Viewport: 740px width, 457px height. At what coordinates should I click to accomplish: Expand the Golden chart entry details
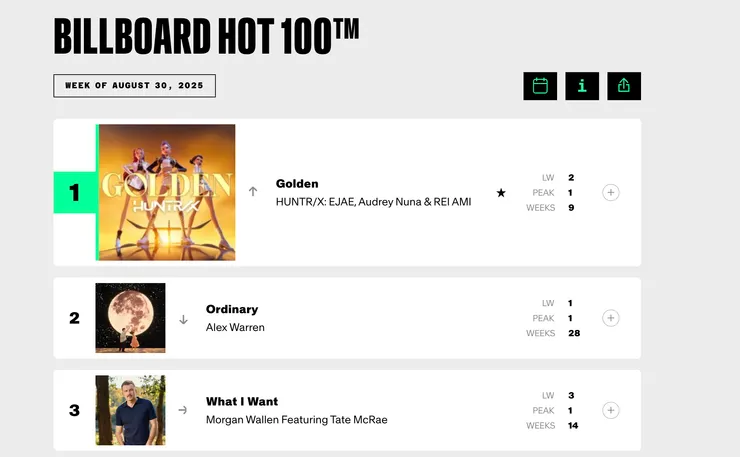point(611,192)
